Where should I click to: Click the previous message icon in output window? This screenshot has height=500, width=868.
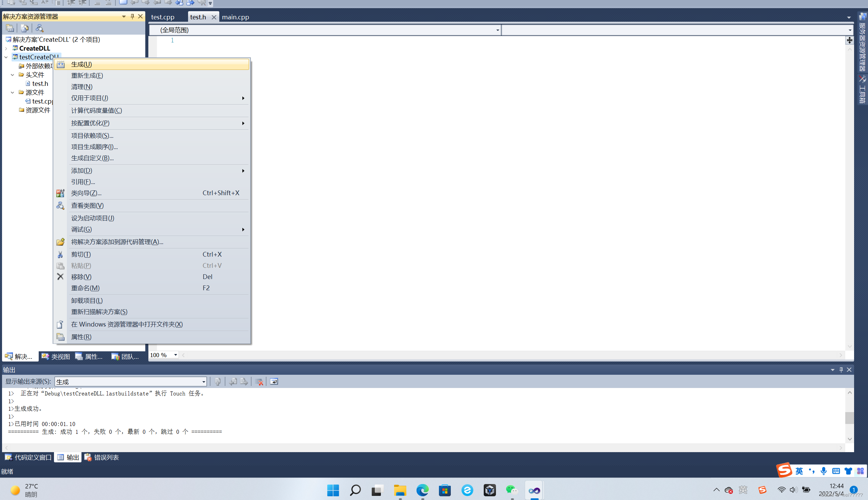[x=234, y=381]
